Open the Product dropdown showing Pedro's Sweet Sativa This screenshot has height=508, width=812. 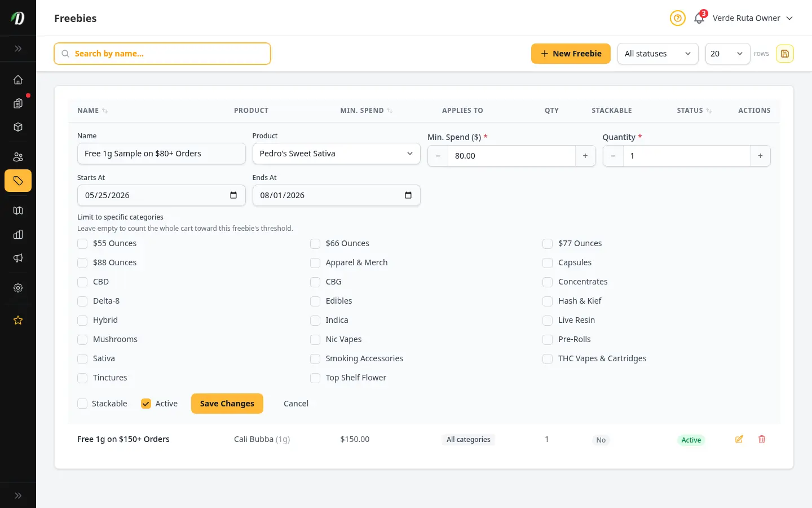point(336,154)
